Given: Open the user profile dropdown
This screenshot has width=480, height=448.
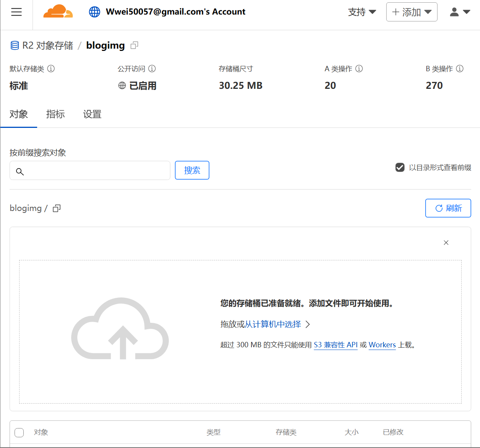Looking at the screenshot, I should tap(460, 12).
